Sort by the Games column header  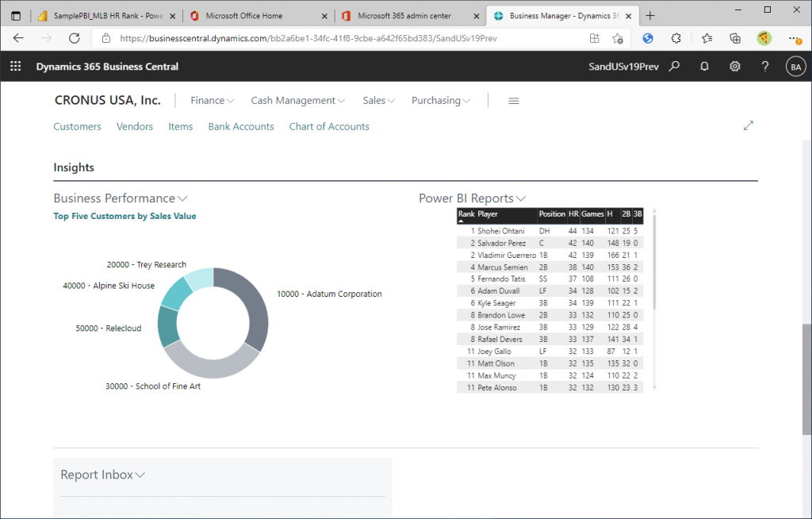592,214
